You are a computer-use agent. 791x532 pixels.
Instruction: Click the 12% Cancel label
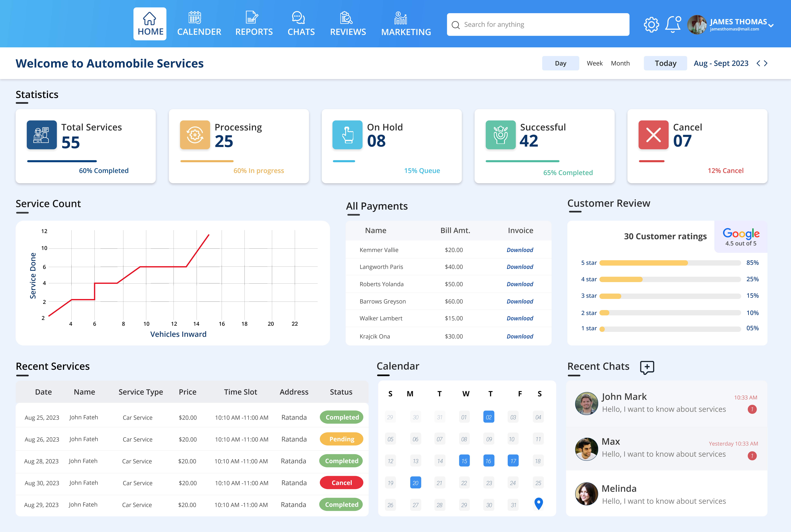click(x=725, y=171)
